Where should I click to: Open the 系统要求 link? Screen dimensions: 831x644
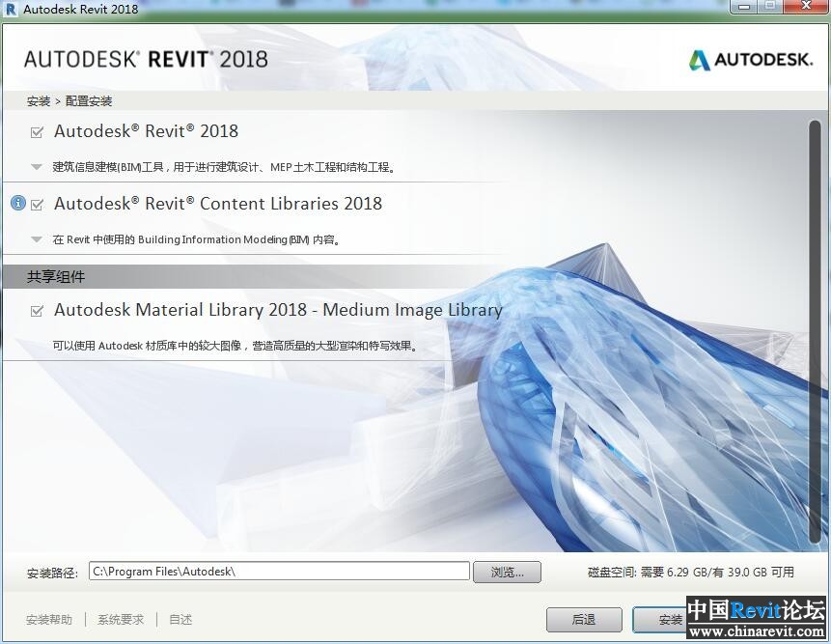121,619
